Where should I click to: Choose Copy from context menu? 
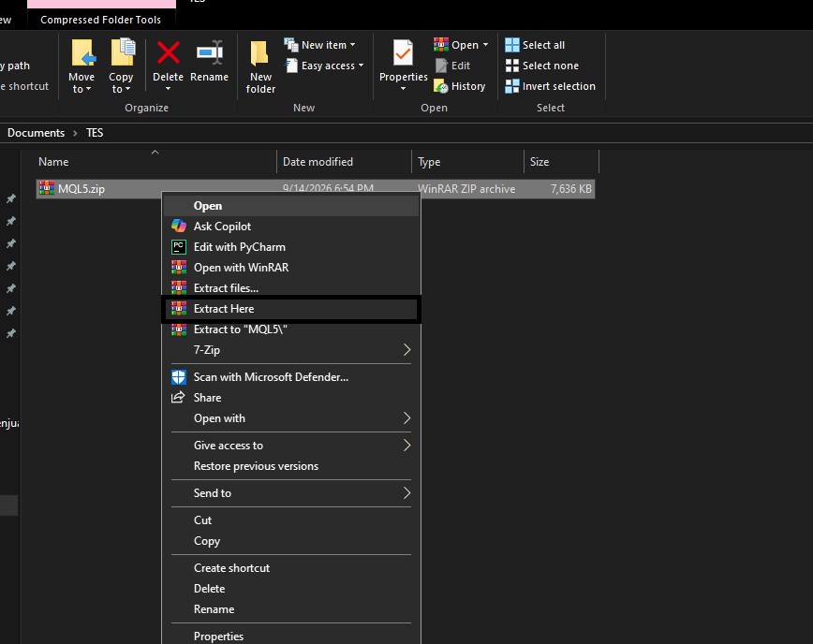[291, 540]
